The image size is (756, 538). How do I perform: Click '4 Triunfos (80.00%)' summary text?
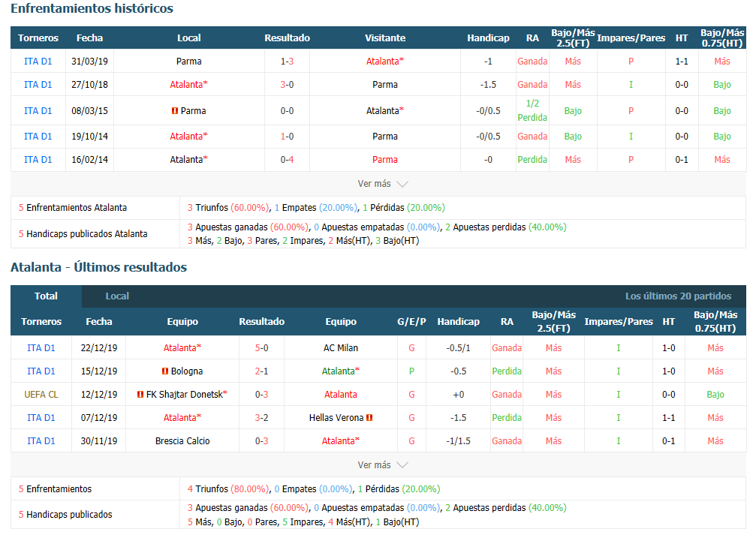click(228, 488)
